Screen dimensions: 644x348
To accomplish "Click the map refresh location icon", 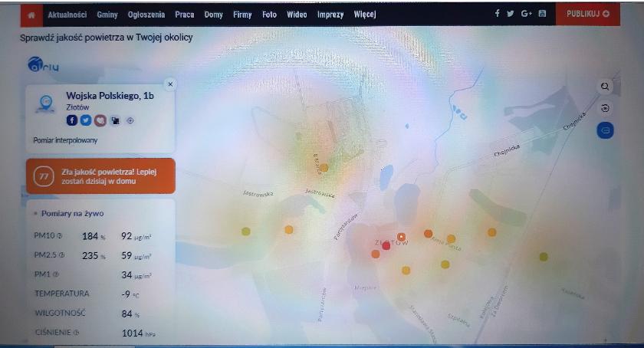I will pos(605,108).
